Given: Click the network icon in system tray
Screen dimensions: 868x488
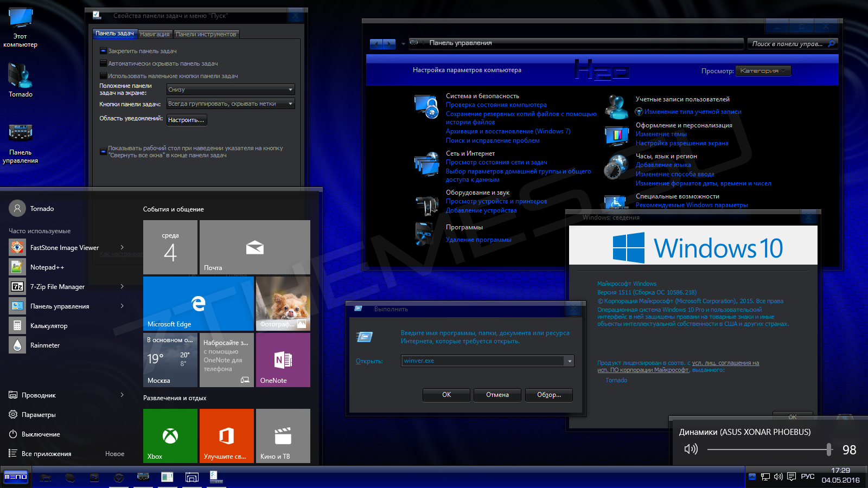Looking at the screenshot, I should pos(765,477).
